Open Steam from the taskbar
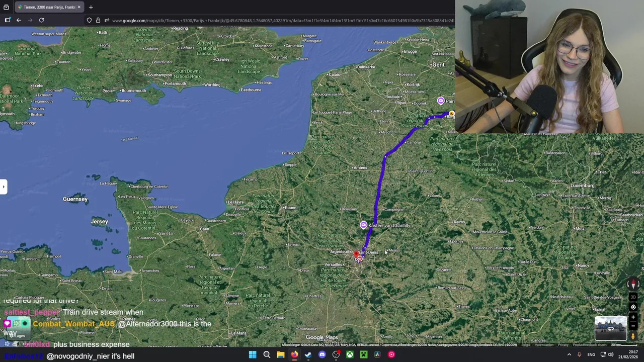644x362 pixels. coord(308,354)
